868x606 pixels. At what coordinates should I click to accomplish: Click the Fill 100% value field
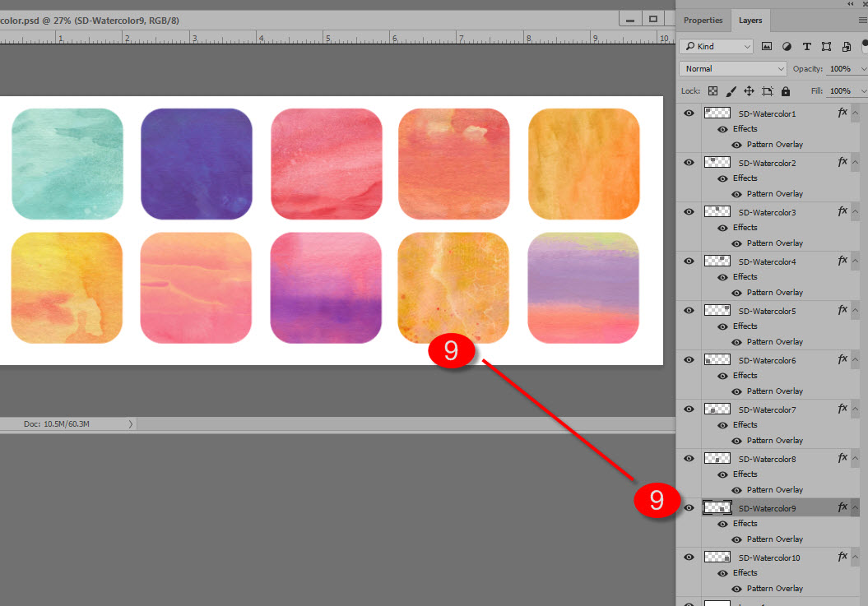click(840, 90)
